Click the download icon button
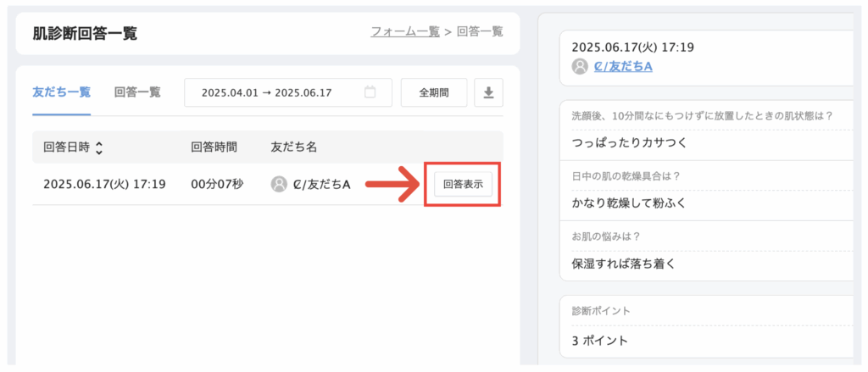Screen dimensions: 868x372 click(488, 92)
